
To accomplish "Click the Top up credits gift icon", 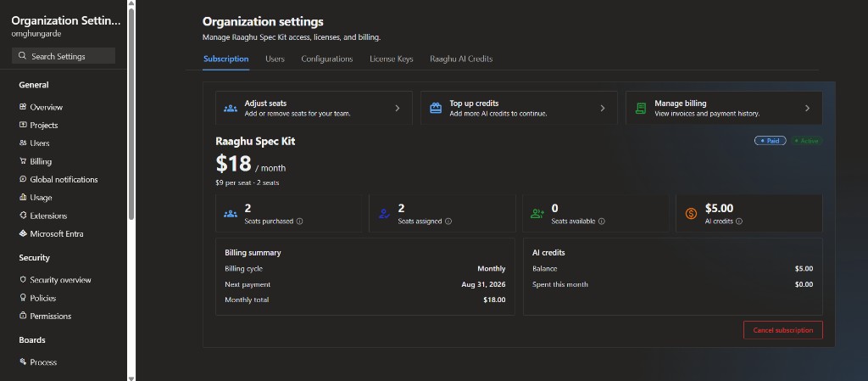I will (x=436, y=108).
